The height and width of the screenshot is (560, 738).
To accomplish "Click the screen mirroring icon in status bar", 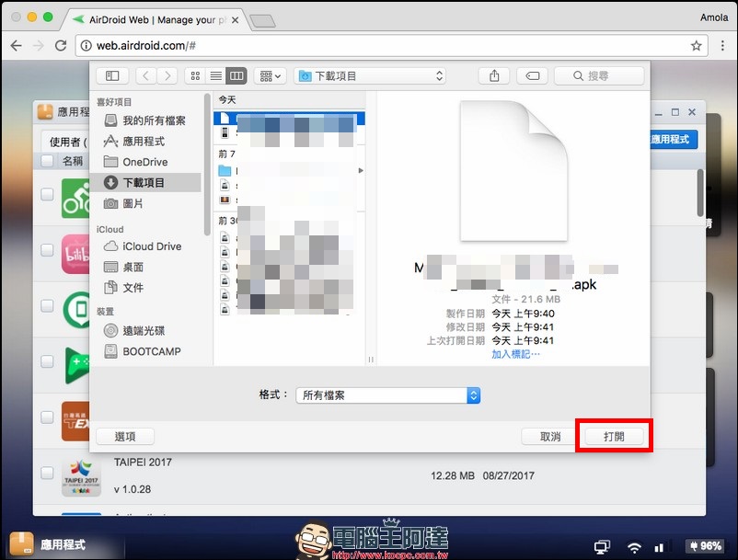I will tap(602, 547).
